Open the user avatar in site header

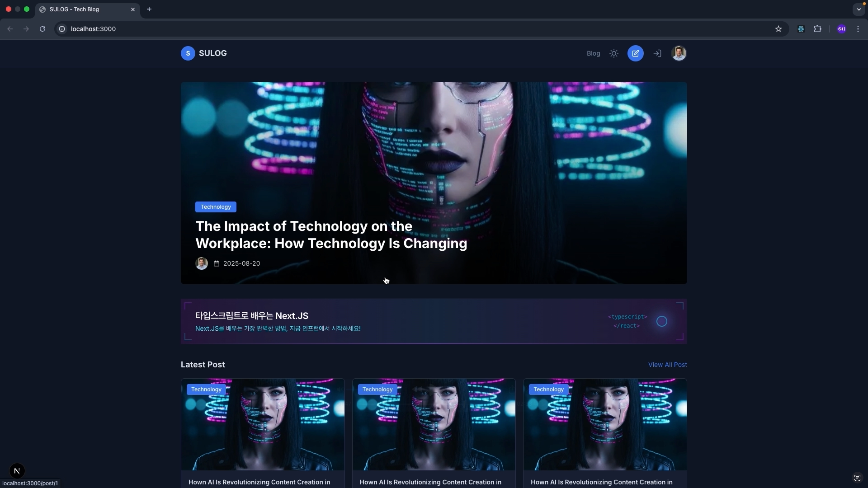[x=679, y=53]
